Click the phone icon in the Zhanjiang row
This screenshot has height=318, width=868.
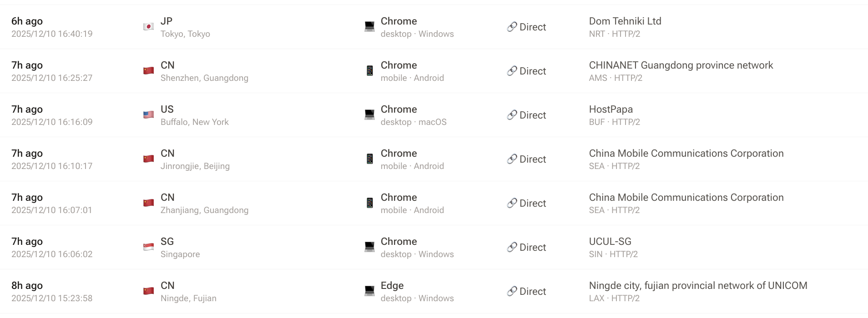(369, 203)
